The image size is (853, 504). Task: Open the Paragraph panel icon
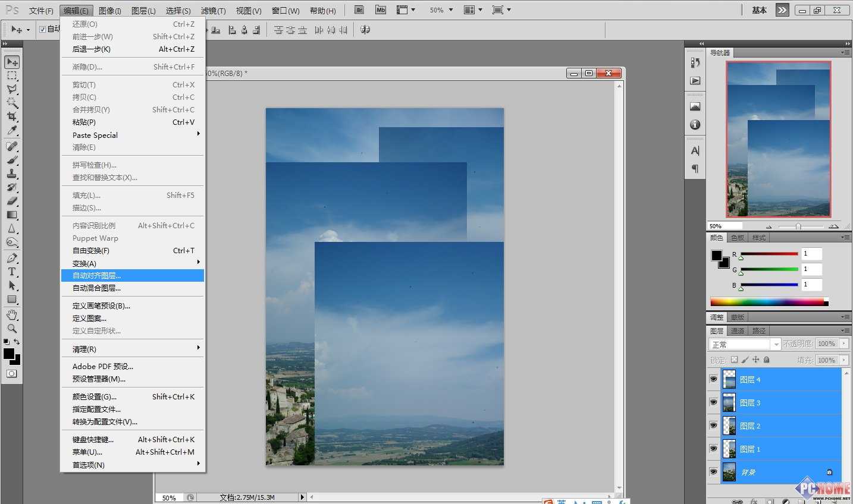[695, 169]
